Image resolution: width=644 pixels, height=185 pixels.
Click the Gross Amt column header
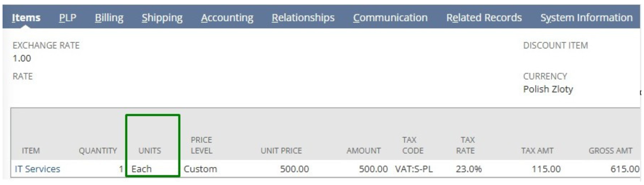pyautogui.click(x=610, y=150)
